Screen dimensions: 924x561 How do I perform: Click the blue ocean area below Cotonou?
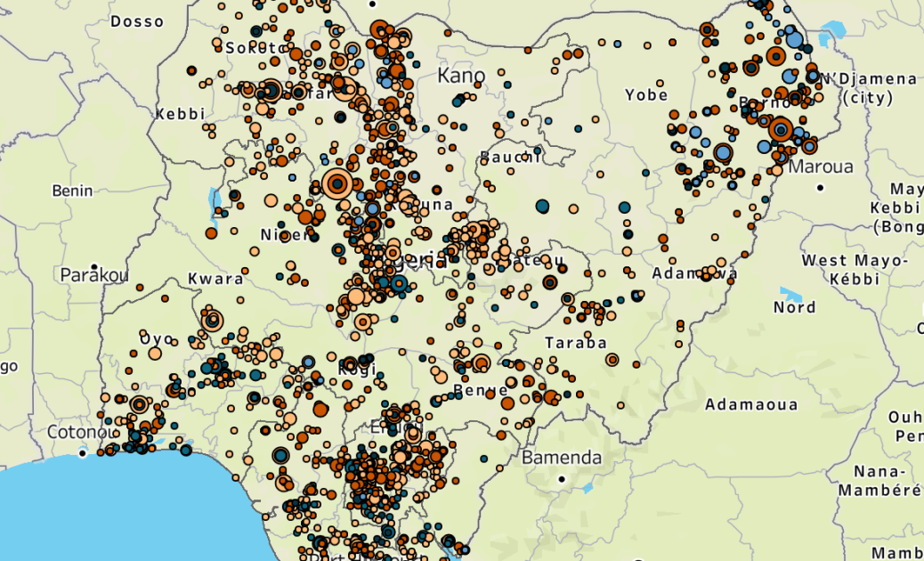(89, 516)
